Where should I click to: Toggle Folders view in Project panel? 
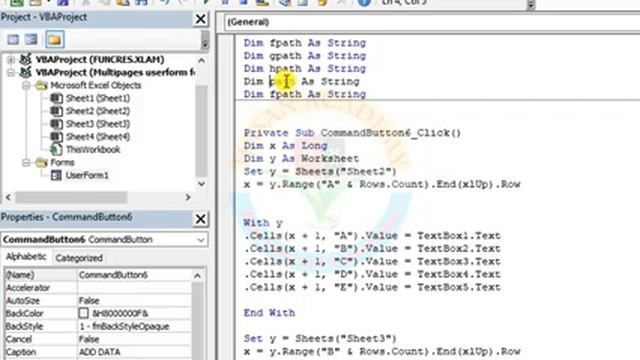[x=54, y=40]
